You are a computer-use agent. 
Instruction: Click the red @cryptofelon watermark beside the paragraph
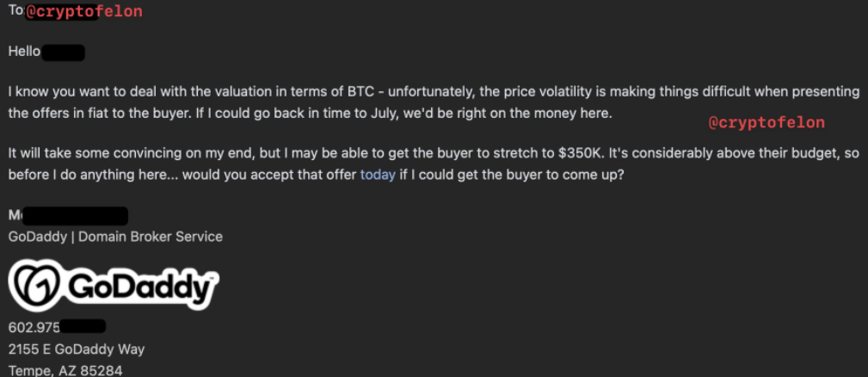[x=766, y=123]
